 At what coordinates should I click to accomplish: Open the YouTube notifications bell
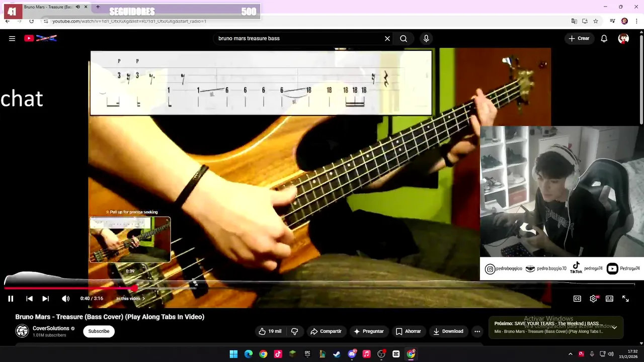click(x=604, y=38)
